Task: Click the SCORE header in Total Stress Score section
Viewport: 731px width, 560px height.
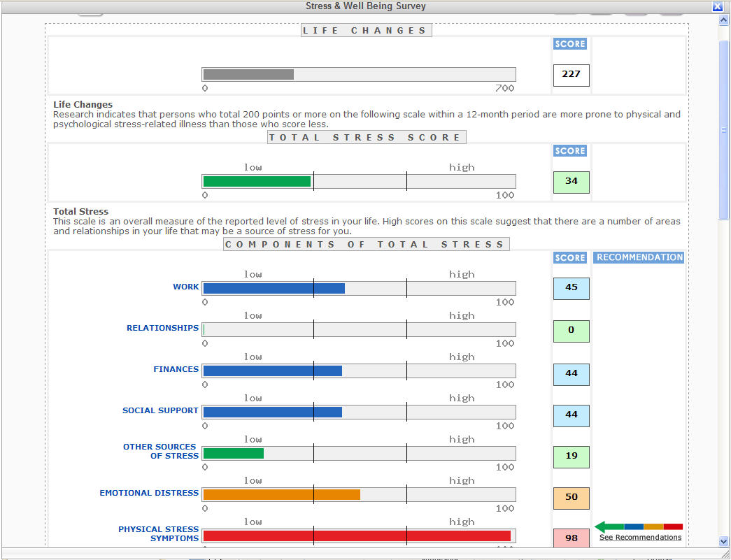Action: click(569, 151)
